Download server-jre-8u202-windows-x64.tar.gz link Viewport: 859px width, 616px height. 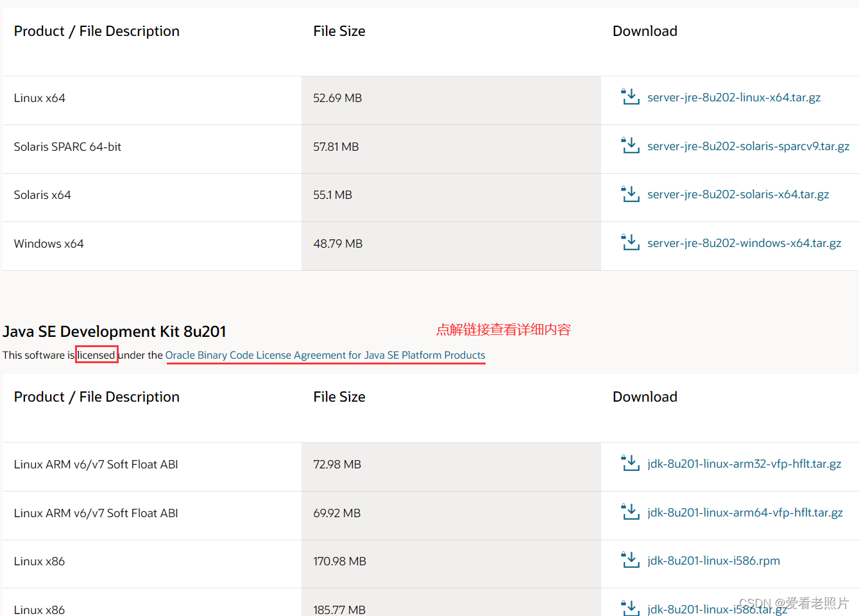tap(744, 243)
